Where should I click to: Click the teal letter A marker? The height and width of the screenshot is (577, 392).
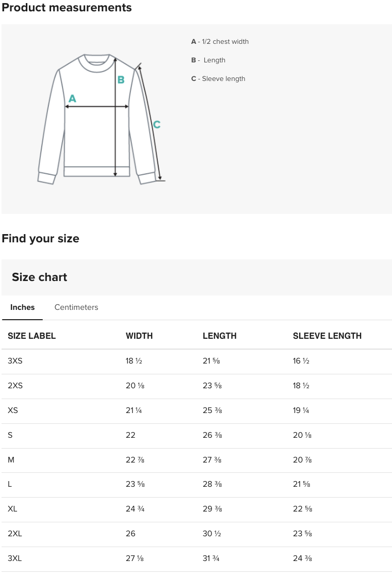(72, 98)
